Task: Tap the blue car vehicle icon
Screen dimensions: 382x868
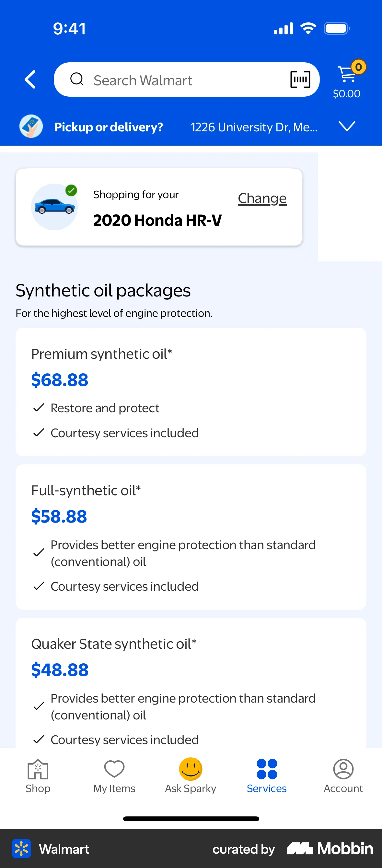Action: pyautogui.click(x=54, y=207)
